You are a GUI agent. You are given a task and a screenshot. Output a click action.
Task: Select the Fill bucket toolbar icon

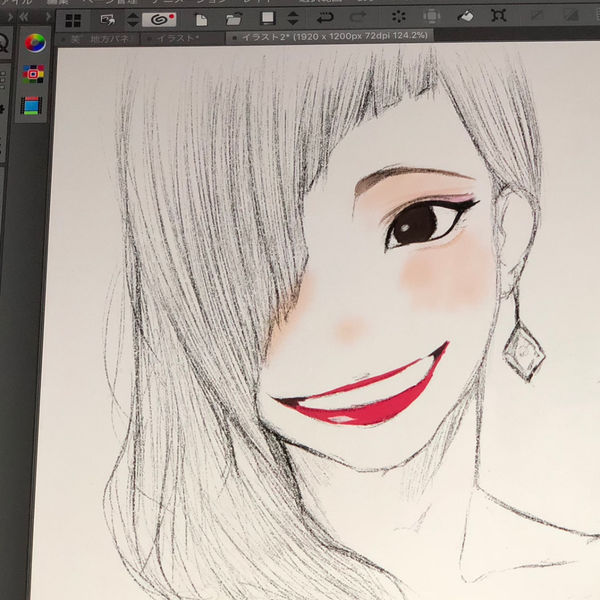click(x=465, y=16)
